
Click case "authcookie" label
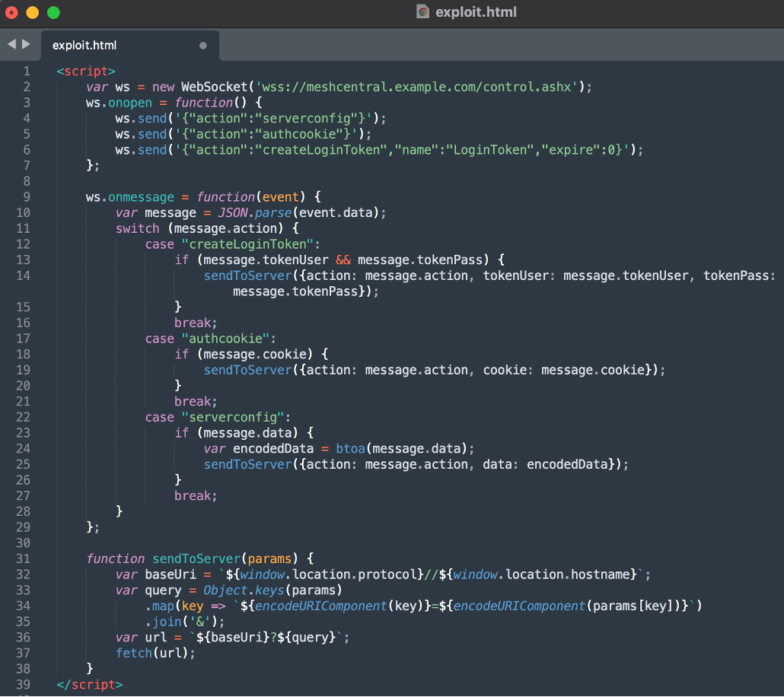211,339
